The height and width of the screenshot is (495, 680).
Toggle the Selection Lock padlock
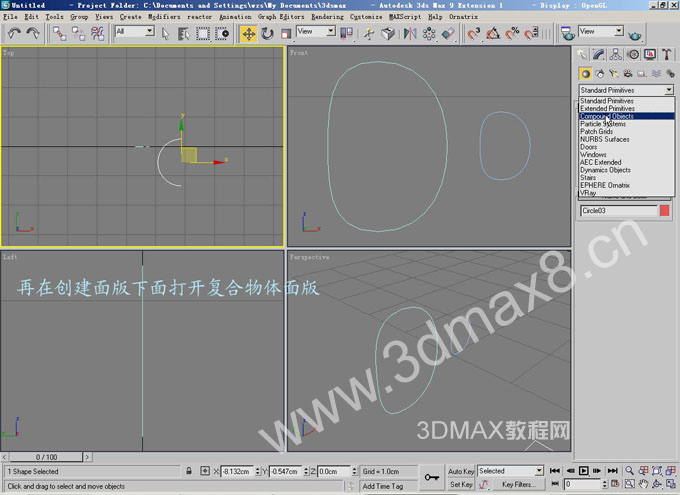(189, 471)
